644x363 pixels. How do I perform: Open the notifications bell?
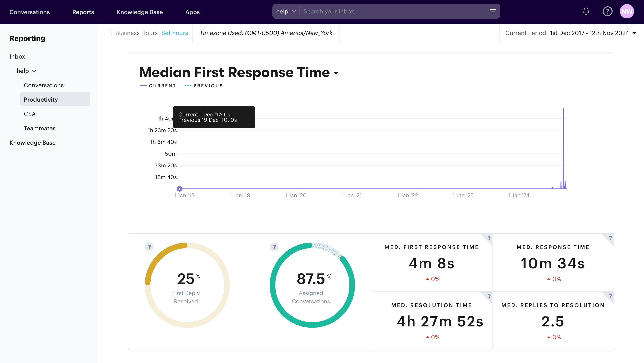coord(586,11)
